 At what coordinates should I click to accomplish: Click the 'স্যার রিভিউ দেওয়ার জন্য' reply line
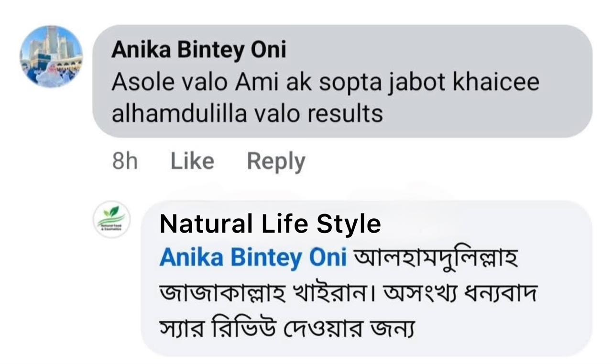tap(287, 330)
